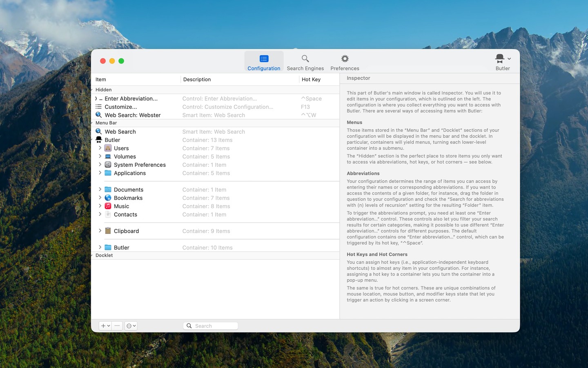Click the Music app icon
The image size is (588, 368).
click(108, 206)
